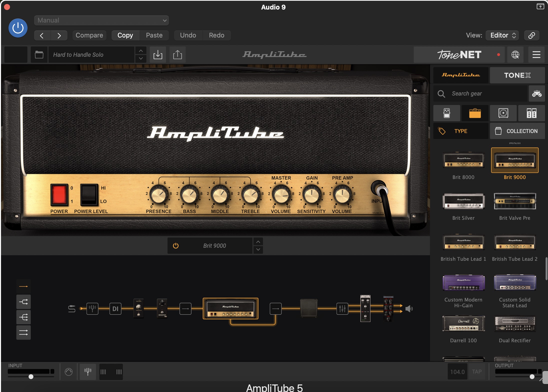Select the COLLECTION filter tab
The image size is (548, 392).
(x=517, y=131)
